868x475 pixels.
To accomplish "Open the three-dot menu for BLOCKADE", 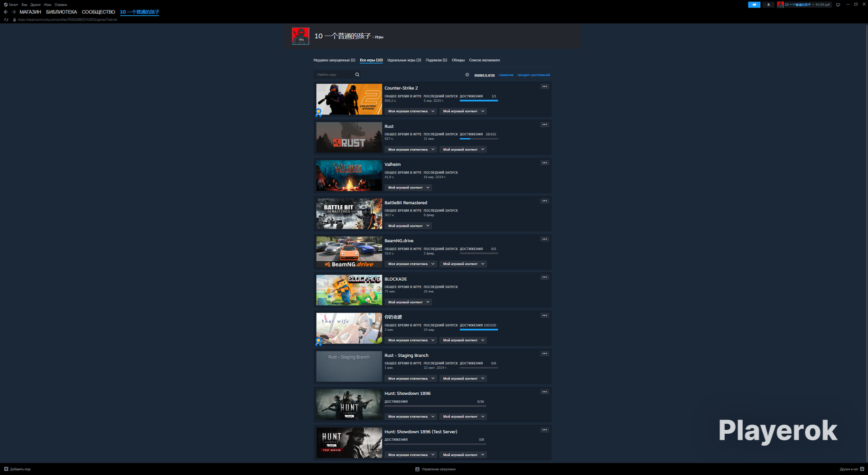I will pos(545,277).
